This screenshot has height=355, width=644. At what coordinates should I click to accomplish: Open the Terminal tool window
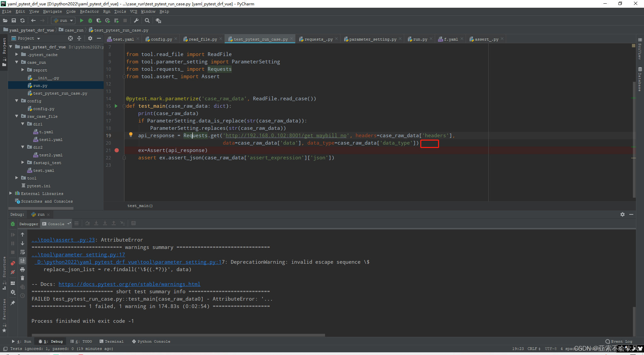point(112,342)
